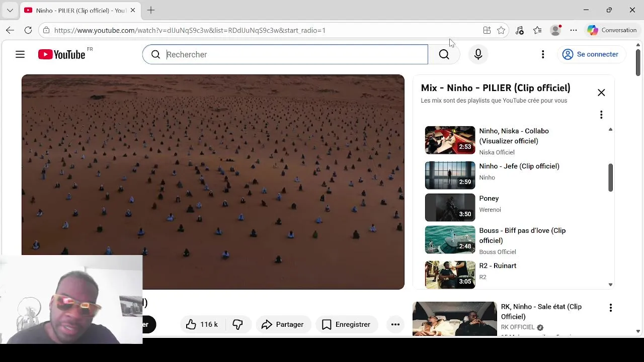Screen dimensions: 644x362
Task: Open more actions ellipsis under video
Action: [x=395, y=324]
